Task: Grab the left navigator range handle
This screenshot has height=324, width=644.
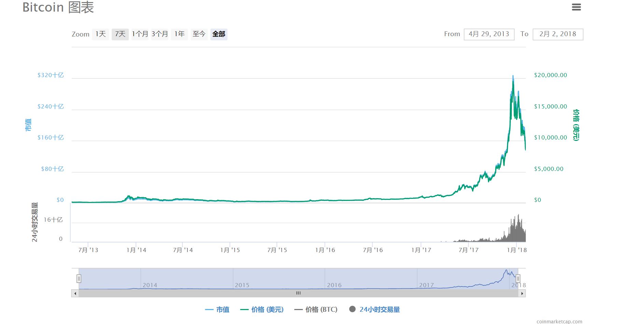Action: [x=79, y=279]
